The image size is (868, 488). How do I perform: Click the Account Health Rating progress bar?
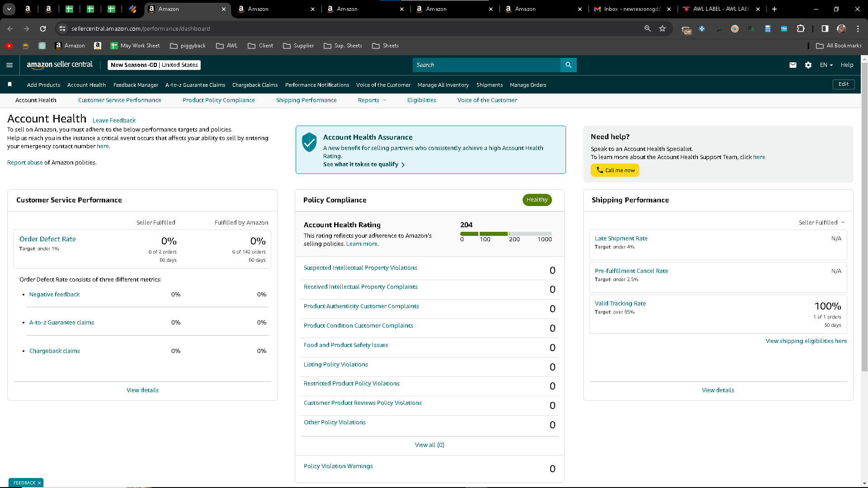[506, 234]
